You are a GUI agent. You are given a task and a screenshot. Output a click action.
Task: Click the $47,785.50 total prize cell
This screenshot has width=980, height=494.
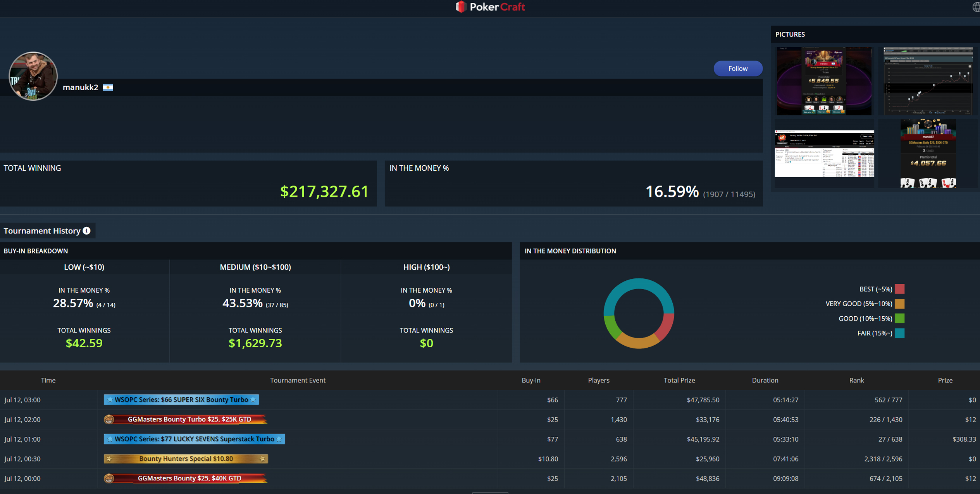(703, 400)
